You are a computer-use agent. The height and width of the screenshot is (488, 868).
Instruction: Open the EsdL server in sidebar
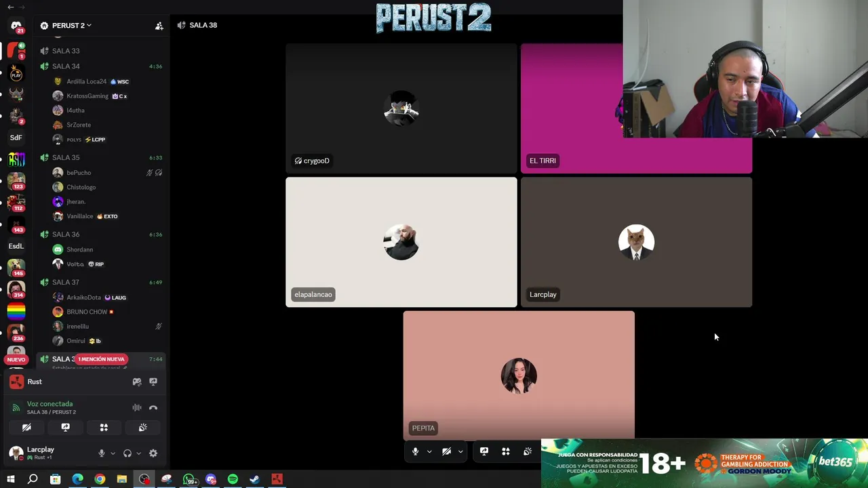tap(16, 246)
